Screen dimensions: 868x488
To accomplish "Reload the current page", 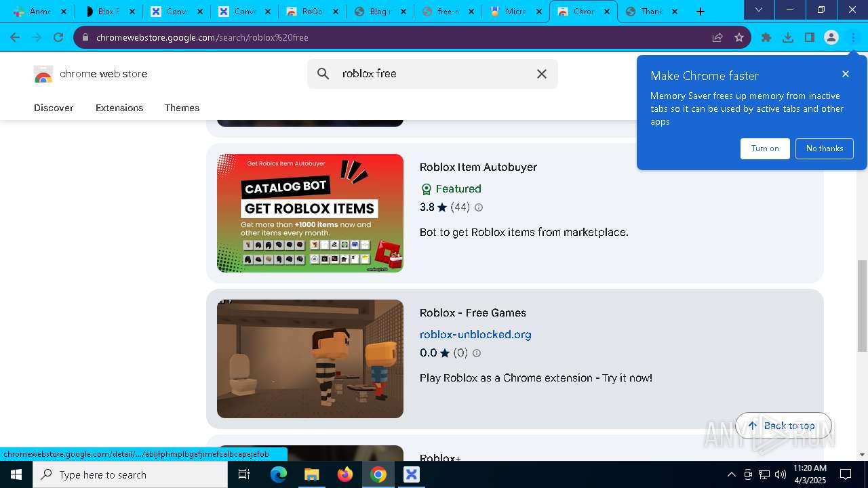I will pos(58,37).
